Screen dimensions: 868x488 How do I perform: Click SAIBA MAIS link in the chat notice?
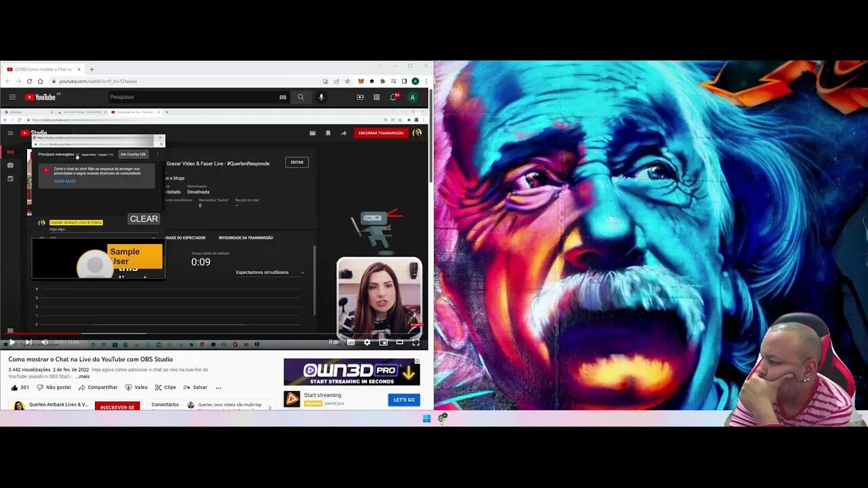point(64,181)
